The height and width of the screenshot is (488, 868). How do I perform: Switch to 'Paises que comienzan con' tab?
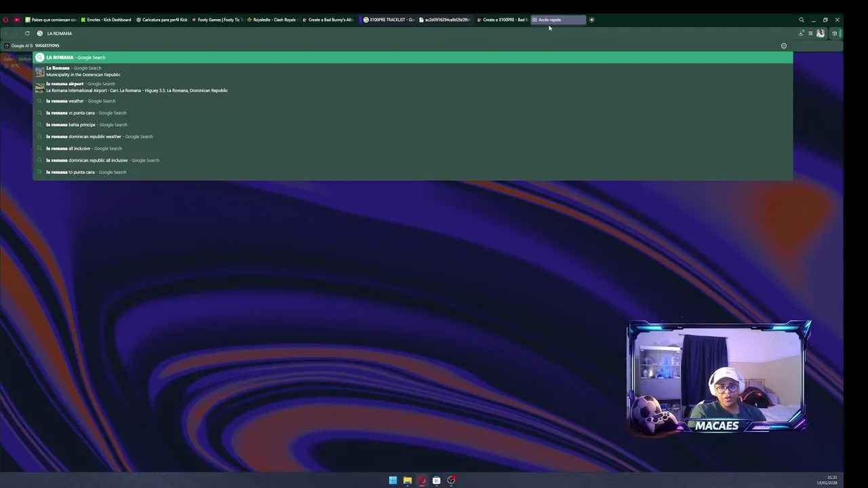click(51, 20)
